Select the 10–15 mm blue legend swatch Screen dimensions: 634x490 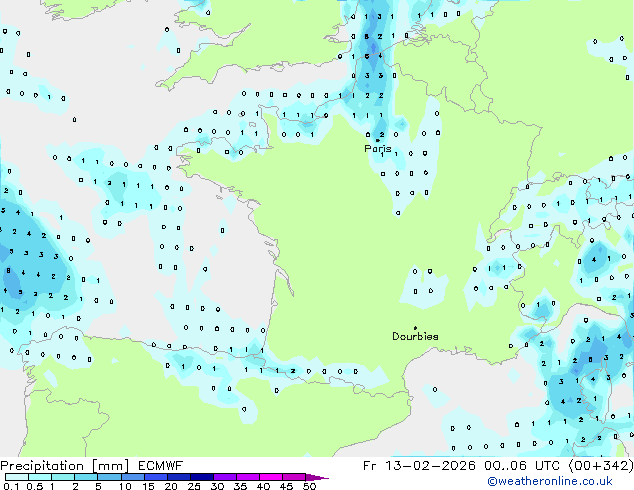pos(132,477)
